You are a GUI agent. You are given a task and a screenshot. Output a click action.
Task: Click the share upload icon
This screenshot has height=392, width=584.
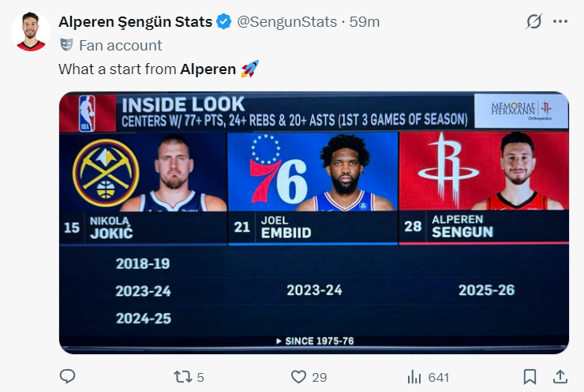click(x=560, y=377)
